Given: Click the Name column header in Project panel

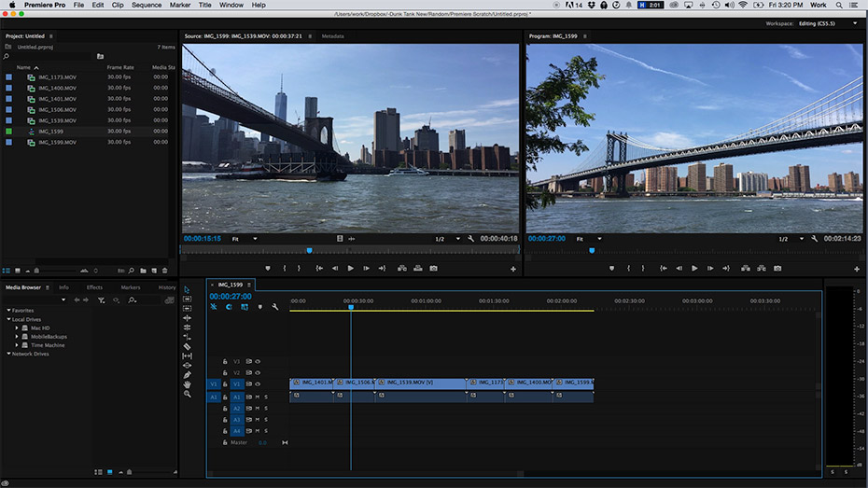Looking at the screenshot, I should pyautogui.click(x=23, y=67).
